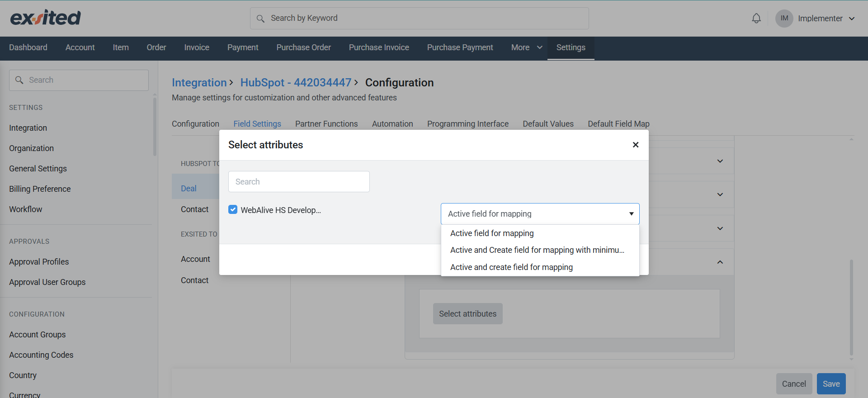The height and width of the screenshot is (398, 868).
Task: Click the main page vertical scrollbar
Action: pyautogui.click(x=851, y=308)
